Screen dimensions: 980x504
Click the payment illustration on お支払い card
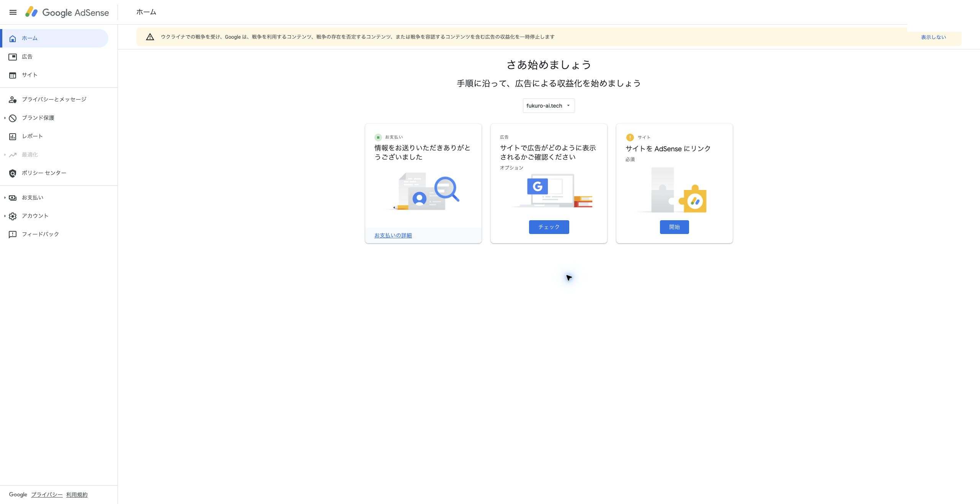[423, 192]
